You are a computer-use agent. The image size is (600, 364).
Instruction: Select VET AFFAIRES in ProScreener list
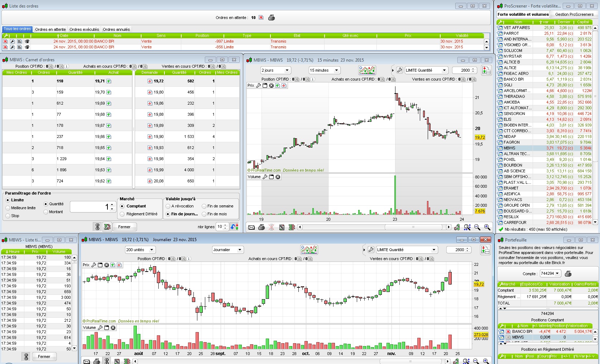point(544,28)
